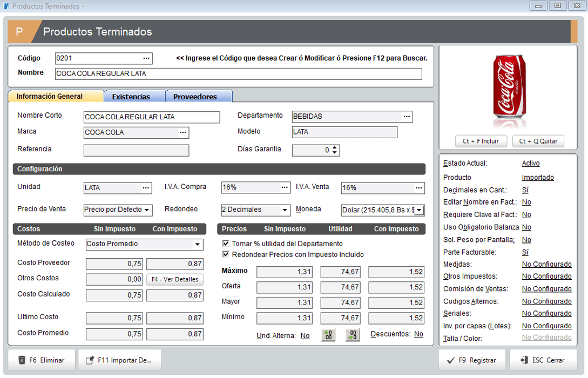The width and height of the screenshot is (588, 378).
Task: Click the Descuentos No link
Action: [418, 334]
